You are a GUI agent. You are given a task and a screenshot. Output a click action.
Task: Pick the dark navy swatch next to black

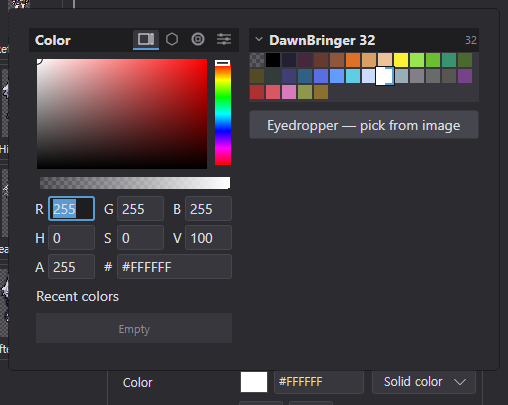pos(289,60)
